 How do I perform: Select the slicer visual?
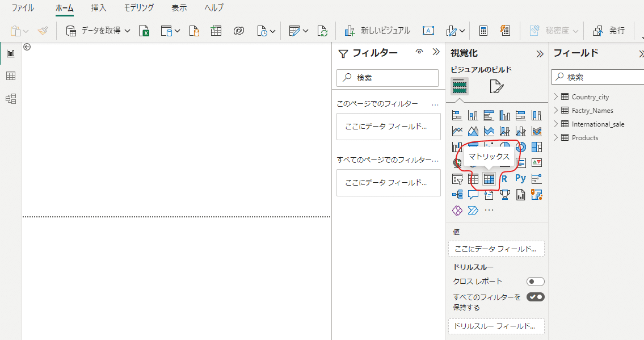point(457,179)
